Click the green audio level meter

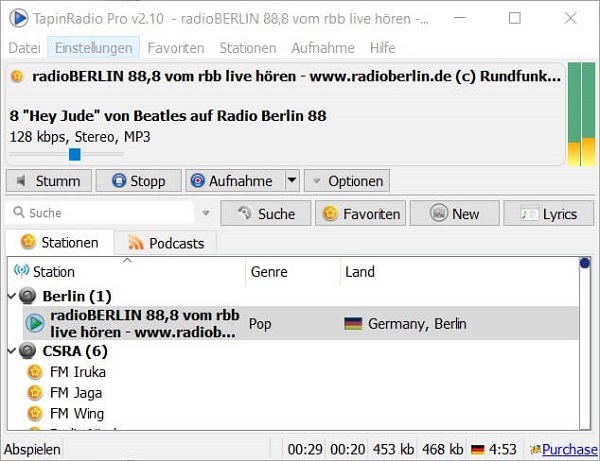tap(581, 114)
